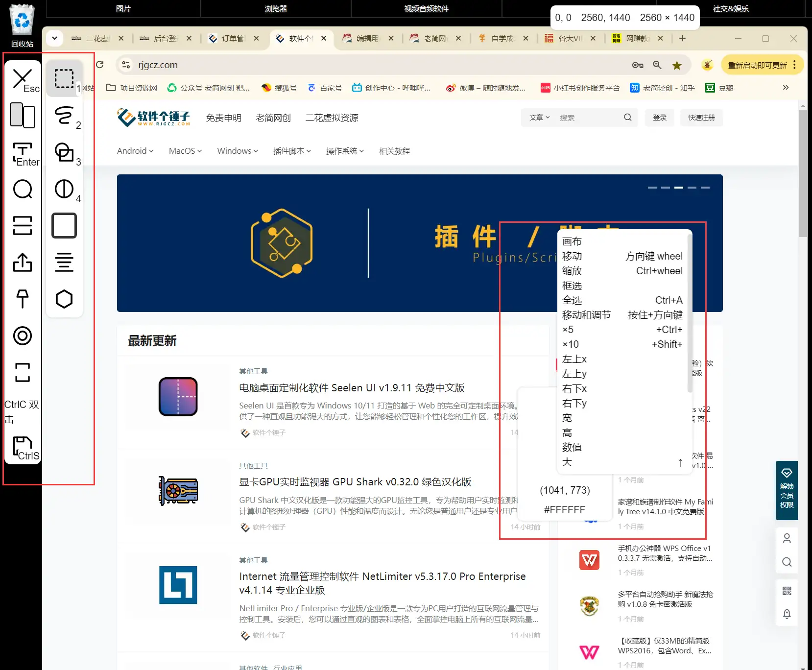
Task: Switch to the 后台登 browser tab
Action: 165,38
